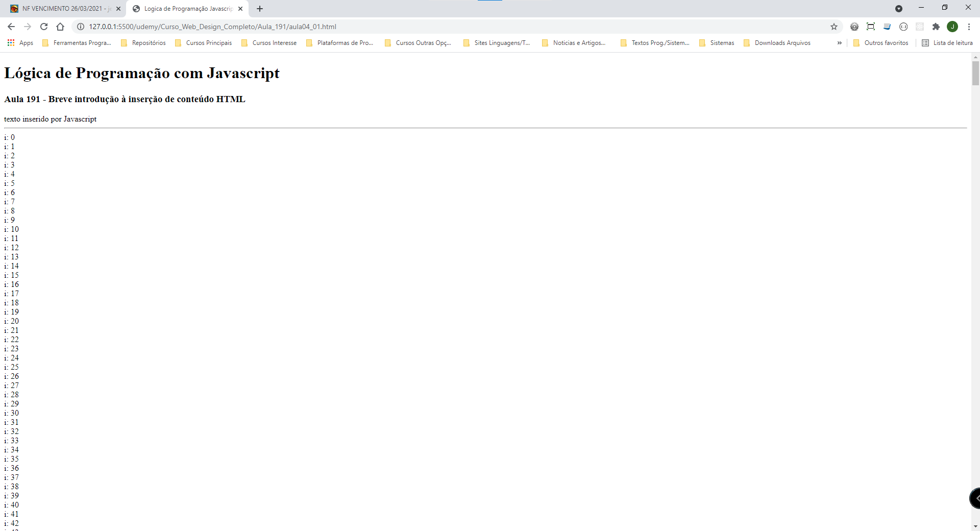
Task: Open the Sites Linguagens/T... bookmark folder
Action: [497, 43]
